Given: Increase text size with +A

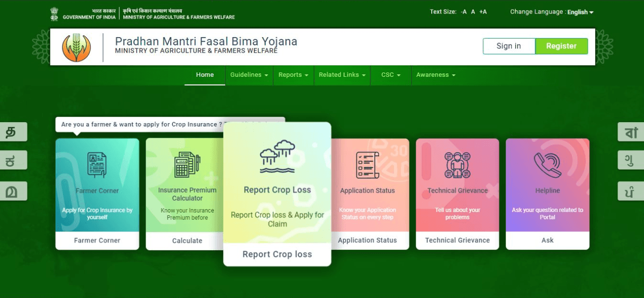Looking at the screenshot, I should pos(483,12).
